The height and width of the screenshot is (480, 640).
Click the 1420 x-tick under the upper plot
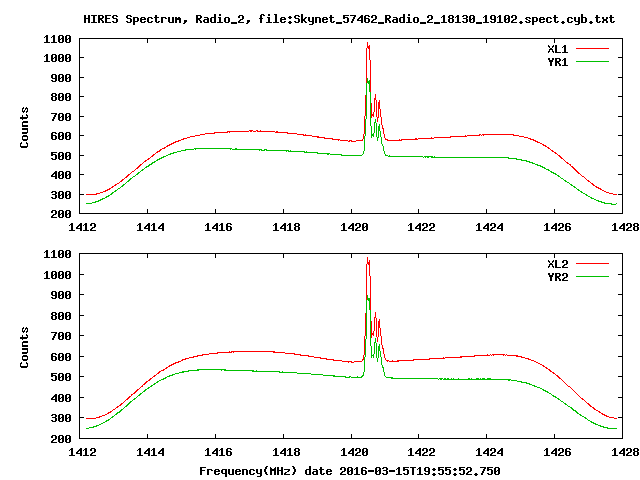coord(354,227)
